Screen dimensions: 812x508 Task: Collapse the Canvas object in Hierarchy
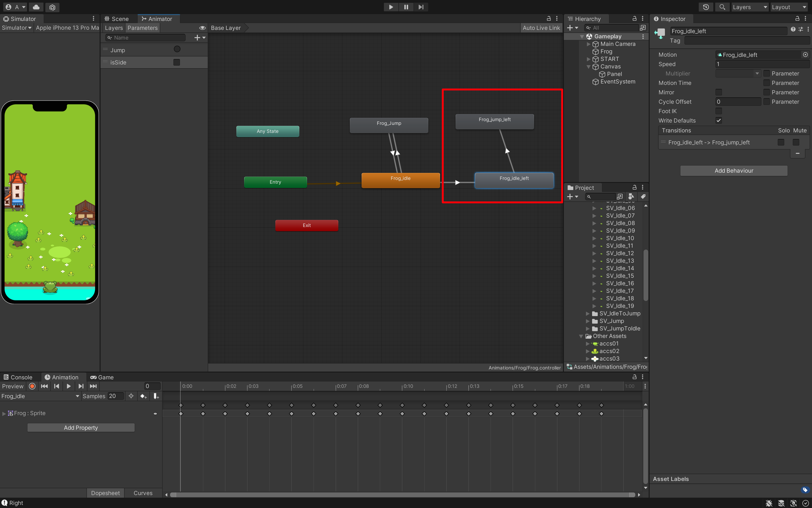pos(588,67)
